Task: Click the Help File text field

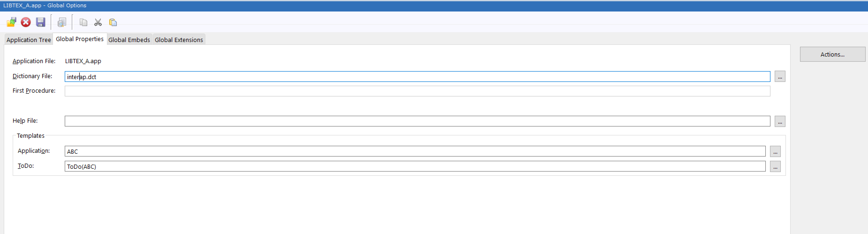Action: [417, 121]
